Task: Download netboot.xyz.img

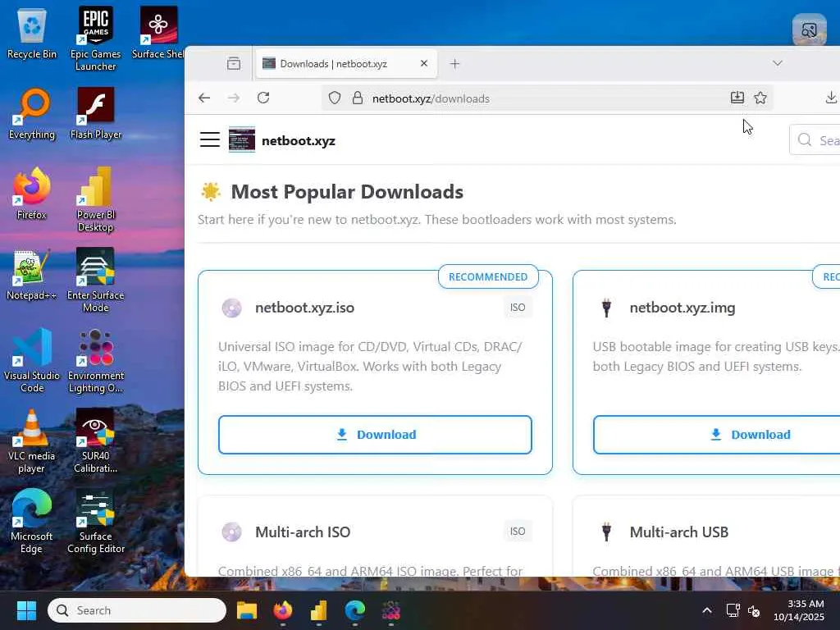Action: (x=716, y=435)
